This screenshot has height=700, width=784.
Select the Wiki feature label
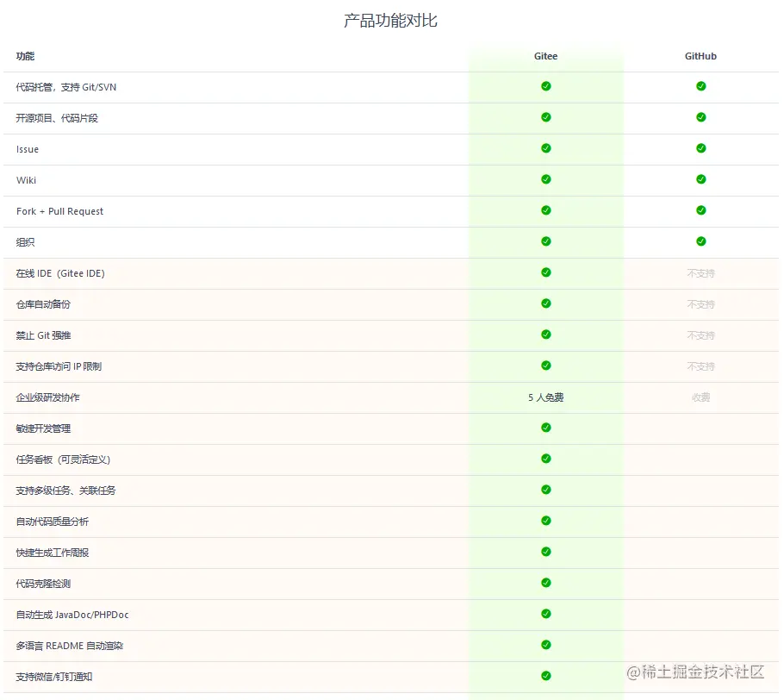point(26,180)
